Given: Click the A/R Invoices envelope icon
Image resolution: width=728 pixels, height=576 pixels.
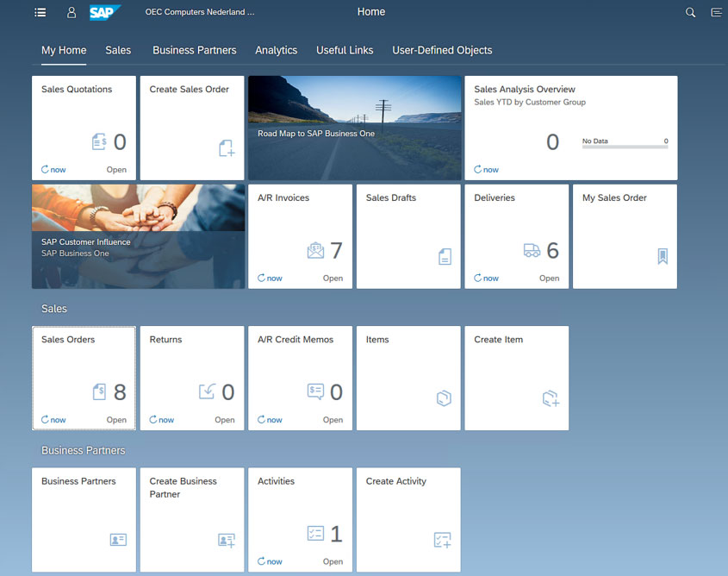Looking at the screenshot, I should tap(315, 250).
